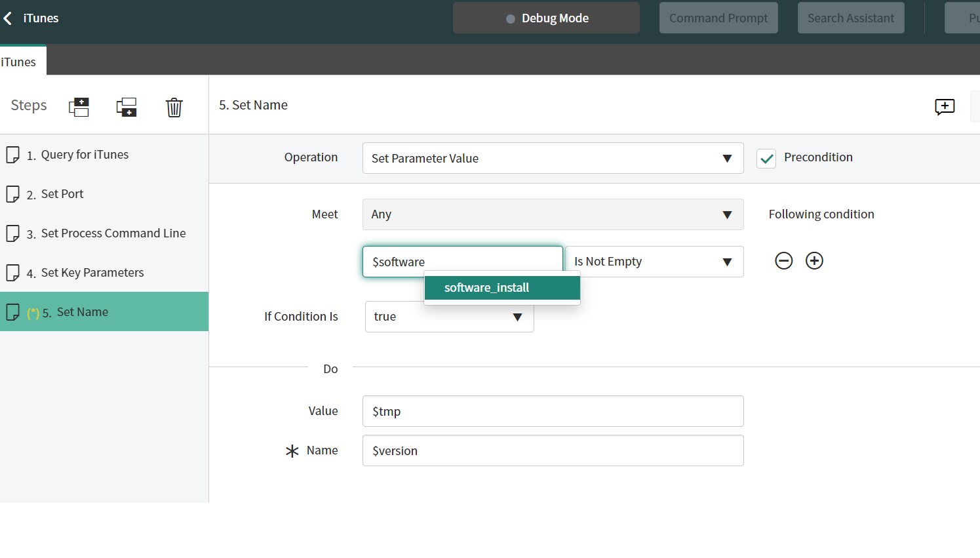Delete the step with the trash icon

pyautogui.click(x=174, y=107)
